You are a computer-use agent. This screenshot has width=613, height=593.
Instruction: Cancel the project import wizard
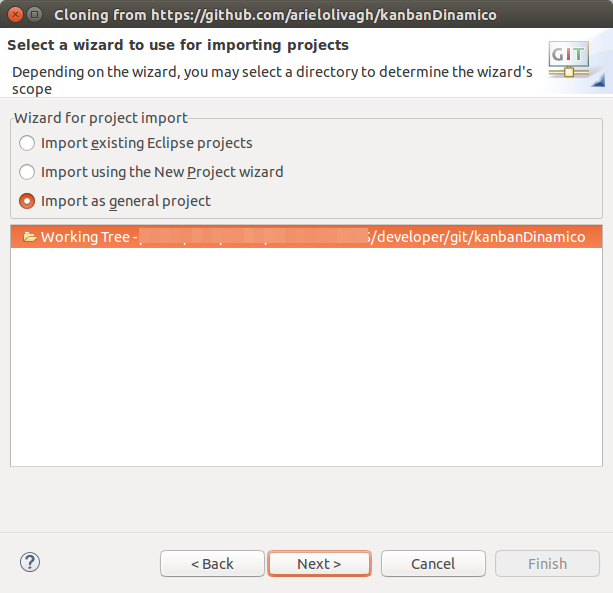coord(433,564)
